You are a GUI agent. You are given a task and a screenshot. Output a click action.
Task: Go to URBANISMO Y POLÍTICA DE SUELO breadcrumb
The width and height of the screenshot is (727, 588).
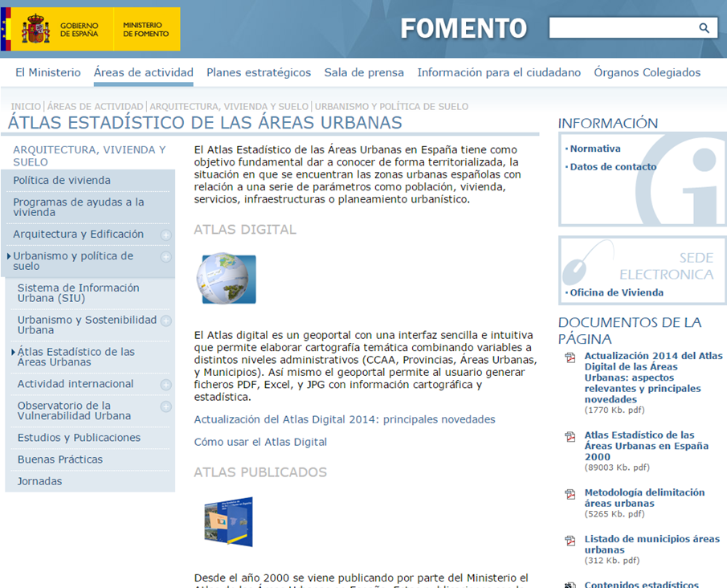pos(391,107)
